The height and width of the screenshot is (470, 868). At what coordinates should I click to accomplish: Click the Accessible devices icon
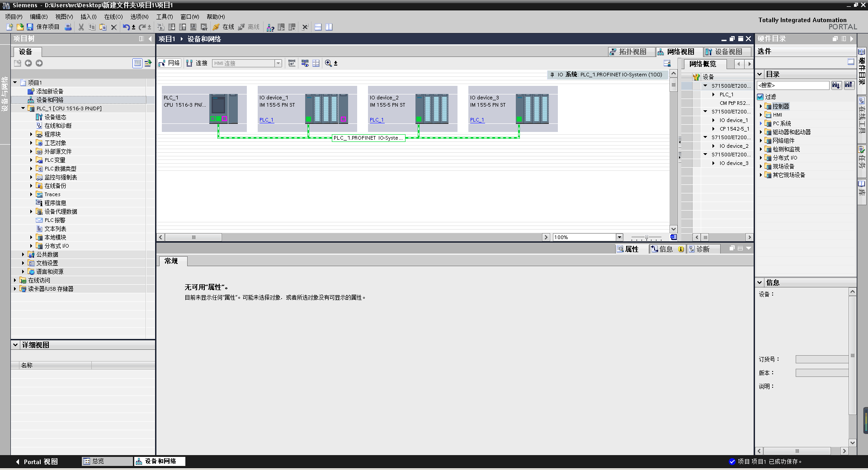tap(270, 28)
